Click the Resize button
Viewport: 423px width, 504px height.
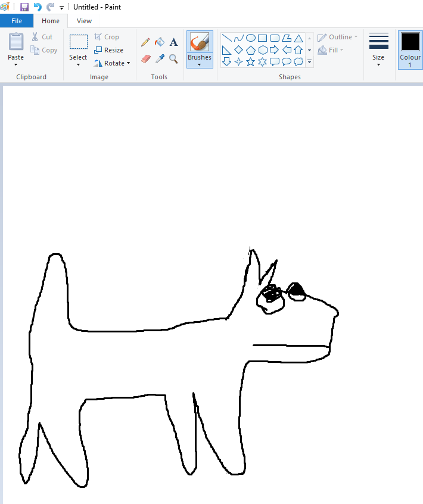(108, 50)
